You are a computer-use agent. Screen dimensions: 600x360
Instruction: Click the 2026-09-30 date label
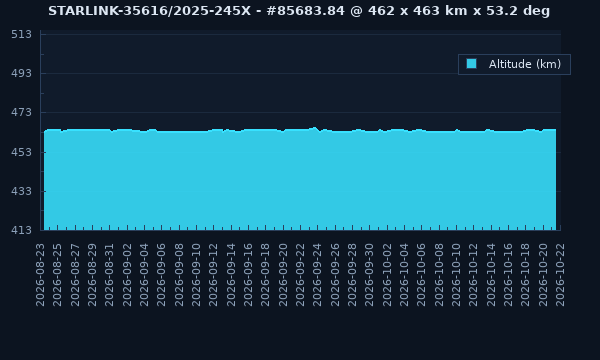pos(370,275)
